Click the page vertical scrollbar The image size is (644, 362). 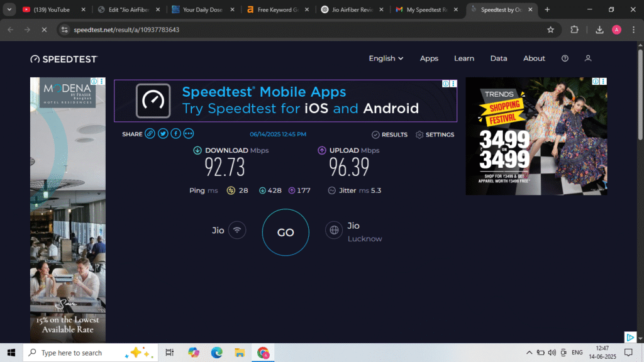tap(640, 94)
